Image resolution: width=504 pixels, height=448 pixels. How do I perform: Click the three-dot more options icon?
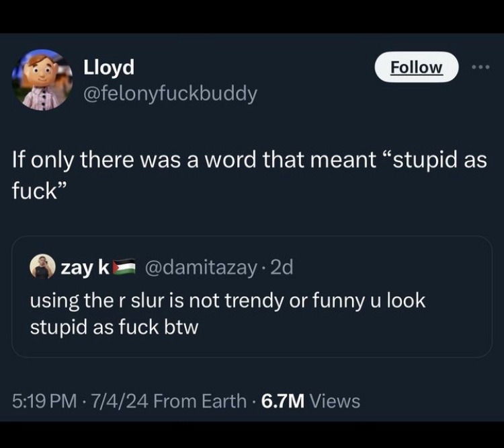(x=481, y=67)
